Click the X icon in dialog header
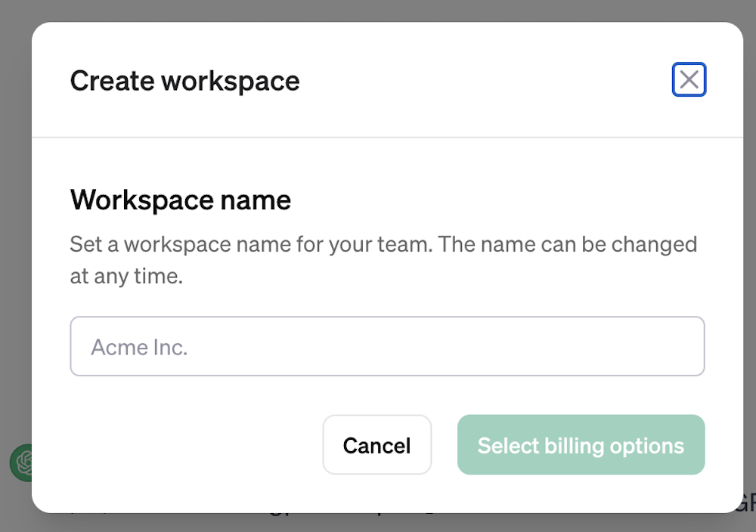The width and height of the screenshot is (756, 532). (689, 79)
